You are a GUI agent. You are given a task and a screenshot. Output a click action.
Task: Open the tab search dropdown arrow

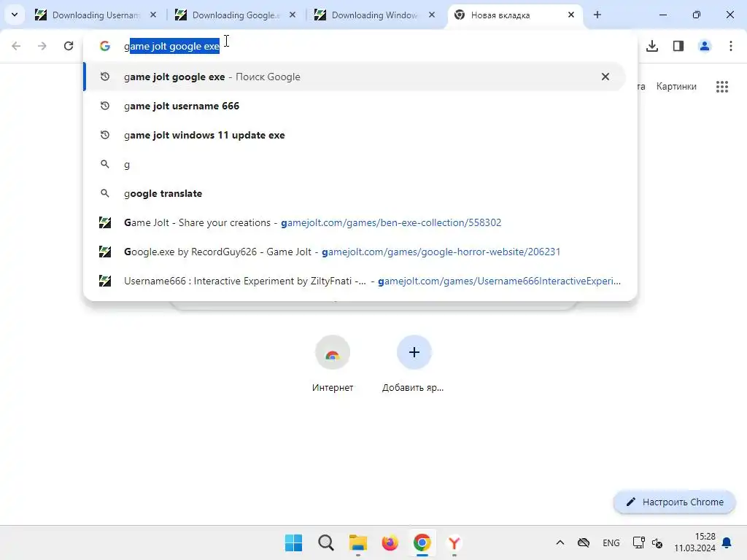[15, 15]
